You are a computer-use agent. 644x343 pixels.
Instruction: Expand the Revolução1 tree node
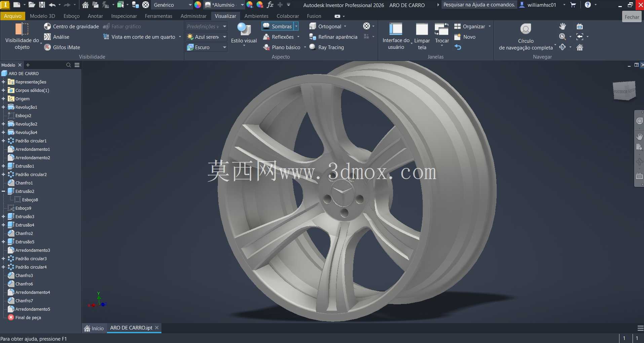3,107
